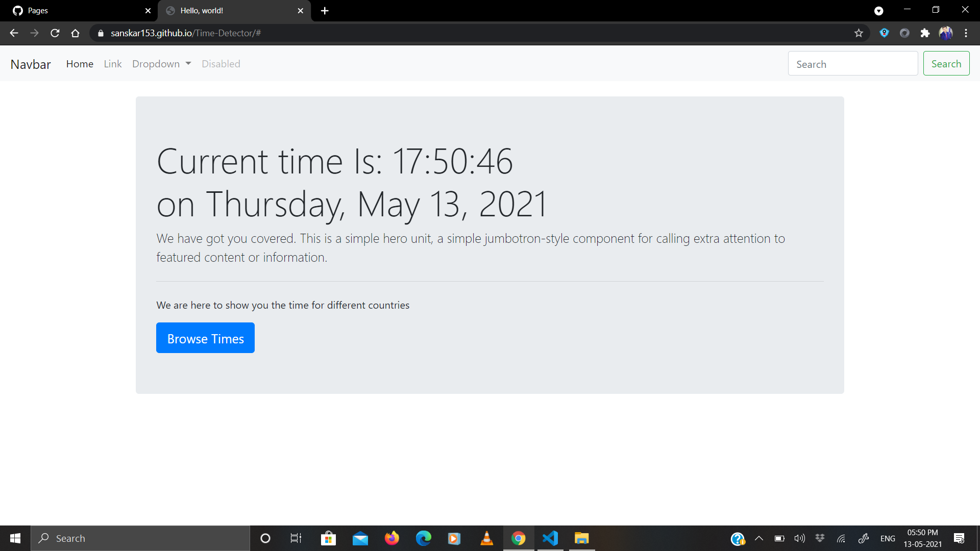
Task: Check the battery level indicator
Action: click(779, 538)
